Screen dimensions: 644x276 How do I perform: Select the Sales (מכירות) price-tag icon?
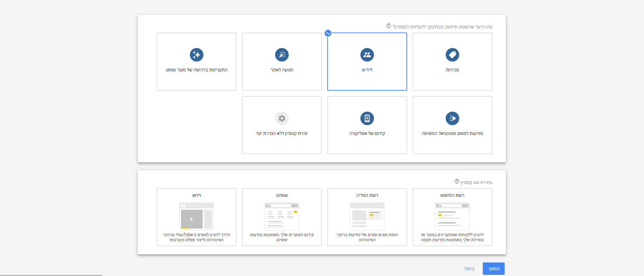click(x=452, y=55)
